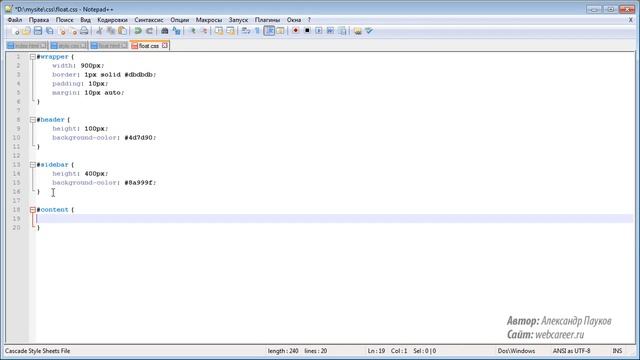
Task: Click the Copy toolbar icon
Action: point(111,31)
